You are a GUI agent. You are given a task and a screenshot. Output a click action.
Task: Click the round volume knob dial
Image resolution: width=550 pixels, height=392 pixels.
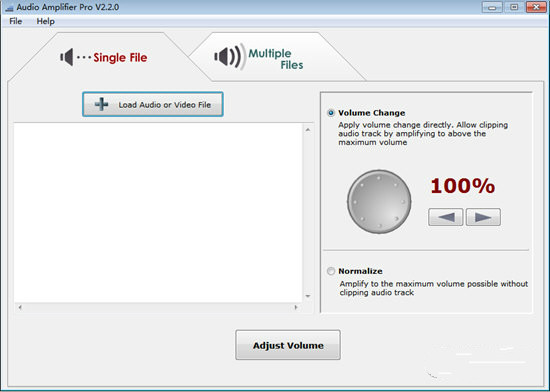379,202
